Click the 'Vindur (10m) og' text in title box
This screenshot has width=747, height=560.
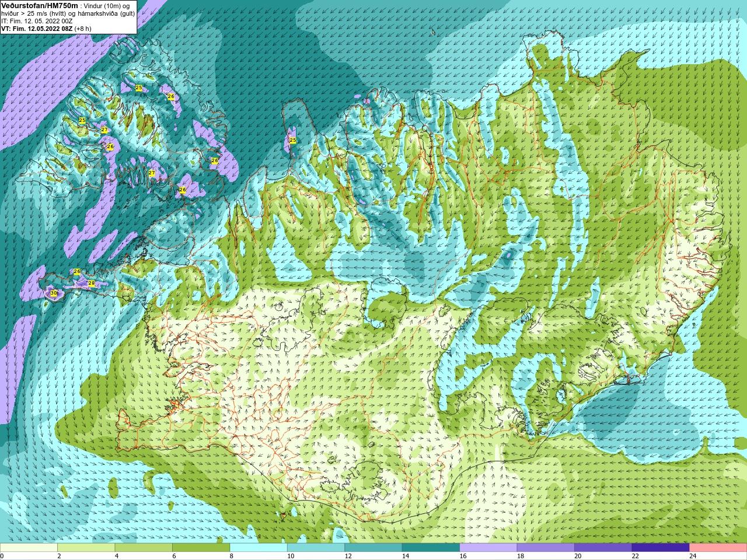coord(107,6)
